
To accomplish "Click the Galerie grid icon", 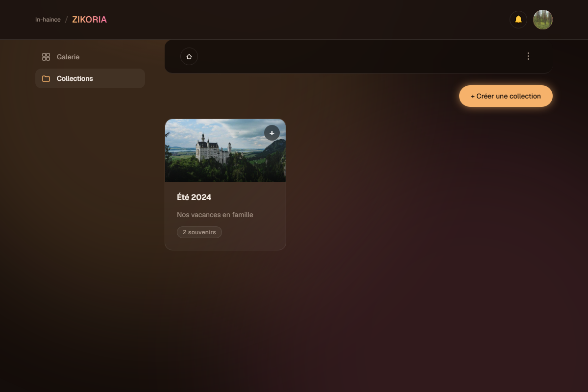I will coord(46,57).
